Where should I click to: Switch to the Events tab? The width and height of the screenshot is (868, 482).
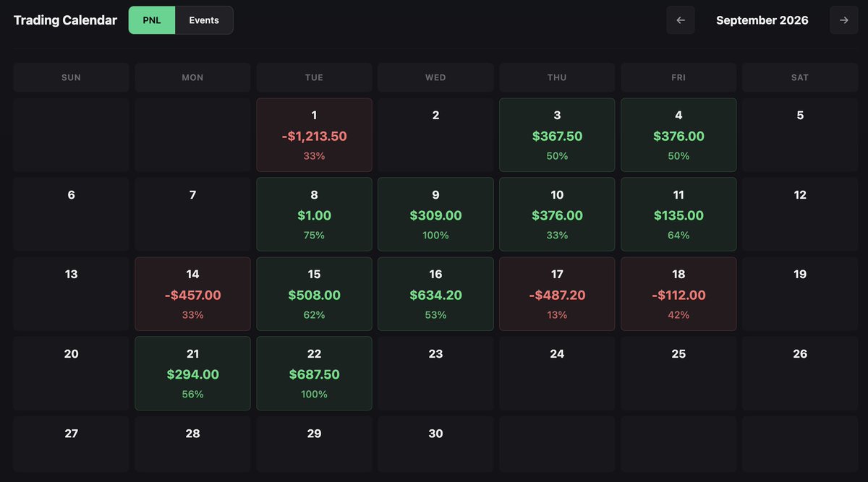click(x=204, y=20)
